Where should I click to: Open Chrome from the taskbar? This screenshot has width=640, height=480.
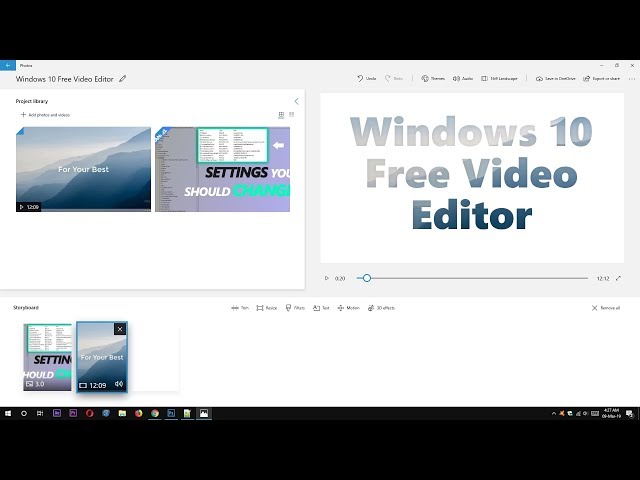(x=155, y=413)
